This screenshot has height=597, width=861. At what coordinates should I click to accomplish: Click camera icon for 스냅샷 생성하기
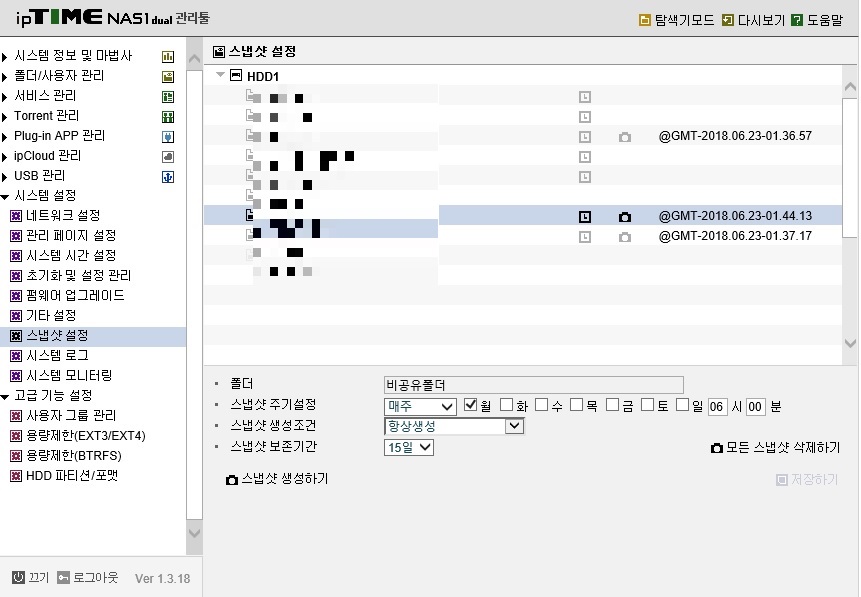(232, 480)
